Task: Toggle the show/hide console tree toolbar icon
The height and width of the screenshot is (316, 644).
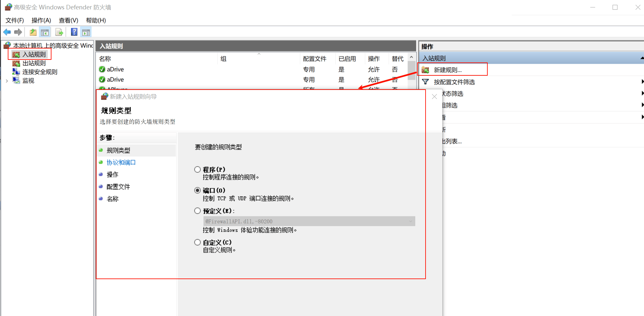Action: coord(45,32)
